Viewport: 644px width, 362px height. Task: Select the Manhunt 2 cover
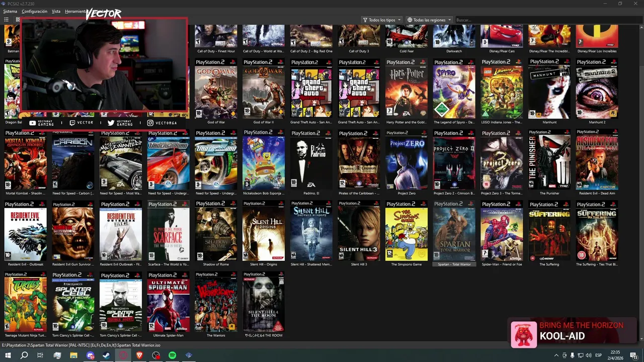click(x=597, y=88)
